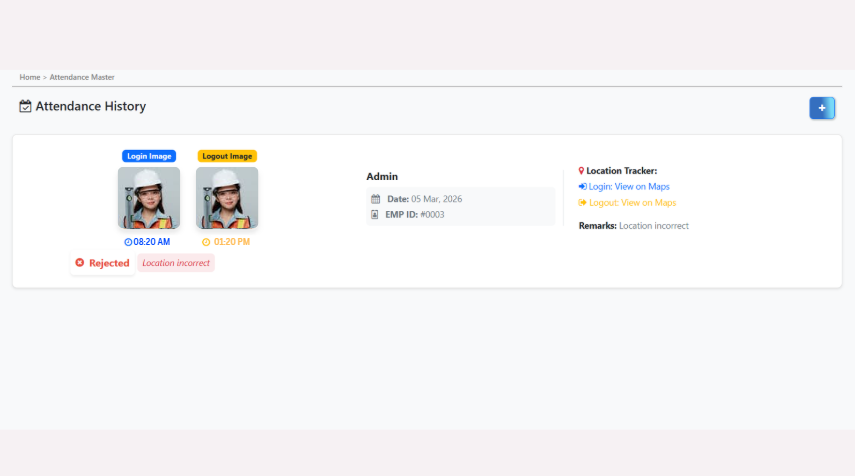Click the clock icon beside 01:20 PM

coord(206,242)
